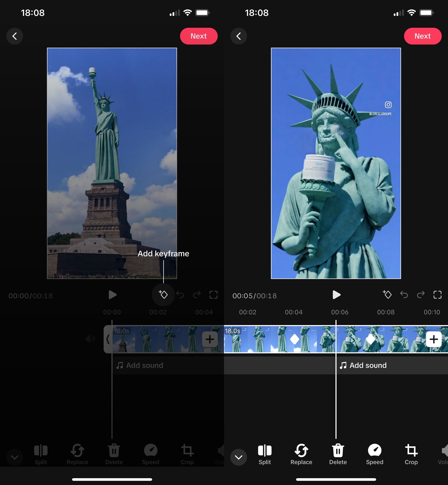Tap Next button in right screen
The width and height of the screenshot is (448, 485).
(x=423, y=36)
